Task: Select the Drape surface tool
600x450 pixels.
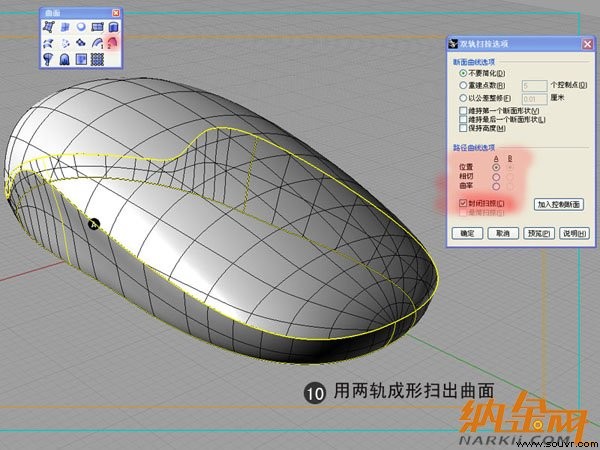Action: click(x=65, y=59)
